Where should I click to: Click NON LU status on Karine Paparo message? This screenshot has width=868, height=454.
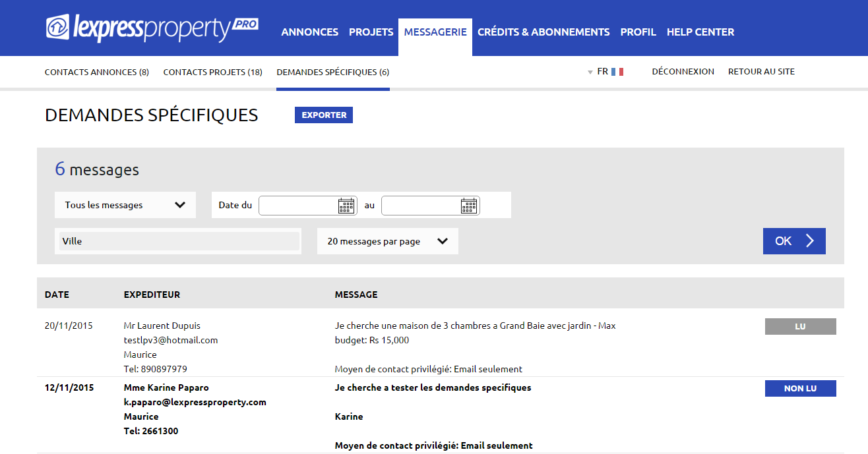pos(801,388)
